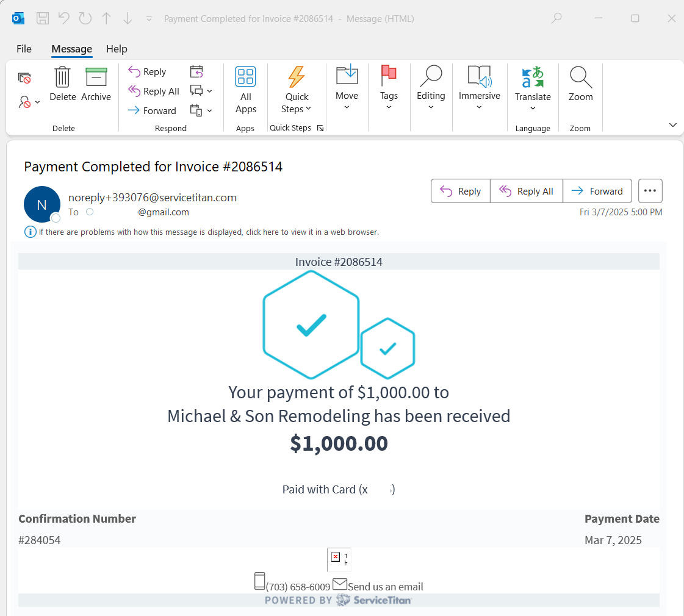Open the Translate language dropdown

click(533, 102)
